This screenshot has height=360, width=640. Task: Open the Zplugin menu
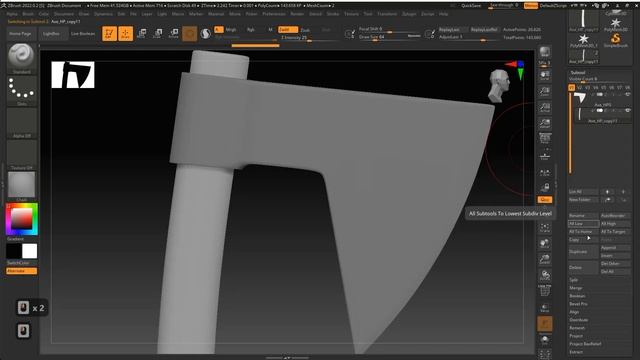tap(409, 14)
